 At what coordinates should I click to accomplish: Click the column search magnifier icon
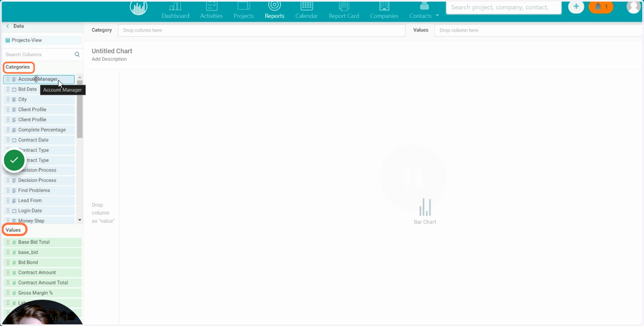[77, 55]
